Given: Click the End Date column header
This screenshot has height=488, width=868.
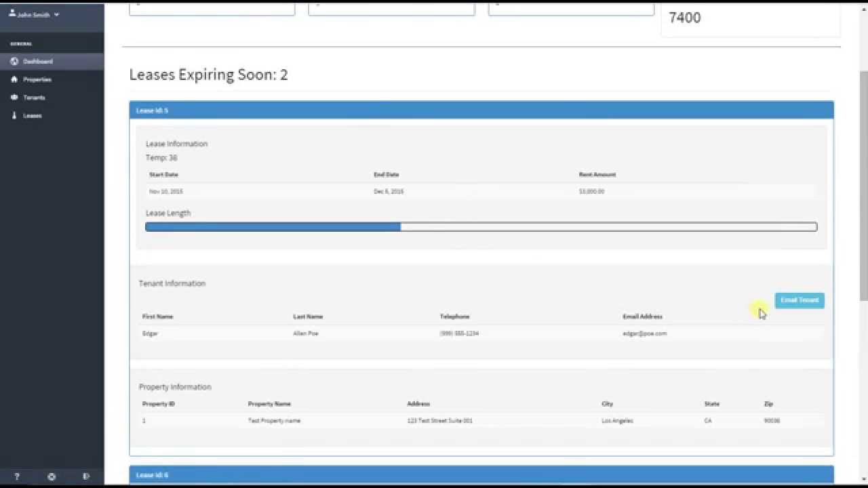Looking at the screenshot, I should point(387,175).
